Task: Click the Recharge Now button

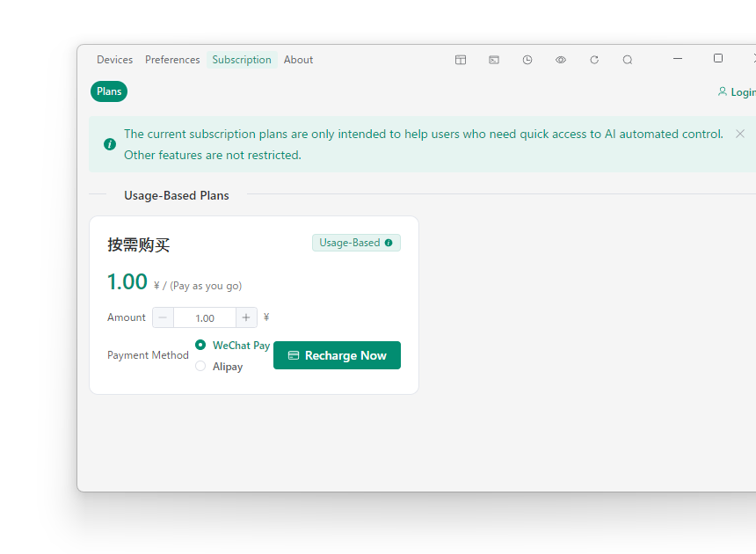Action: pos(337,355)
